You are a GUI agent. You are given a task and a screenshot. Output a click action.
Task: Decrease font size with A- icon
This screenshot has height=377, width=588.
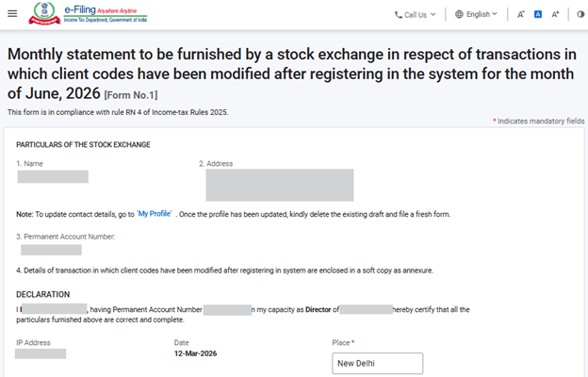point(521,15)
